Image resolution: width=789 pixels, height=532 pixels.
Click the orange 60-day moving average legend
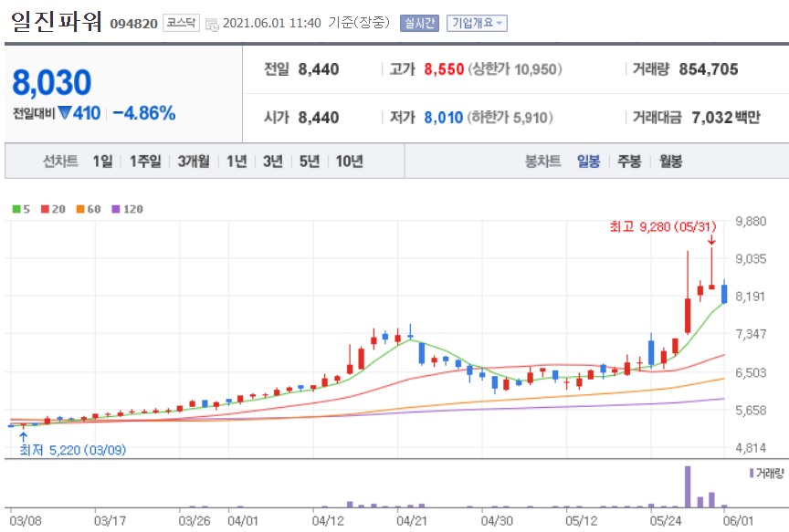(89, 209)
